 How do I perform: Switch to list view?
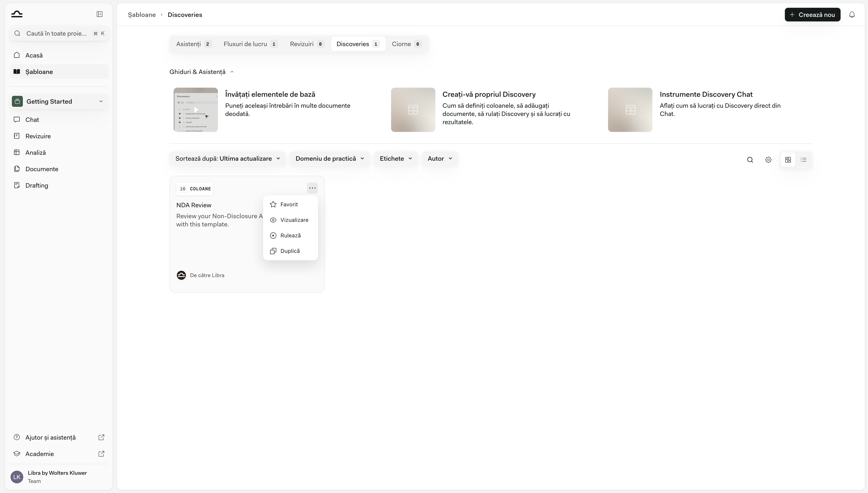(803, 160)
